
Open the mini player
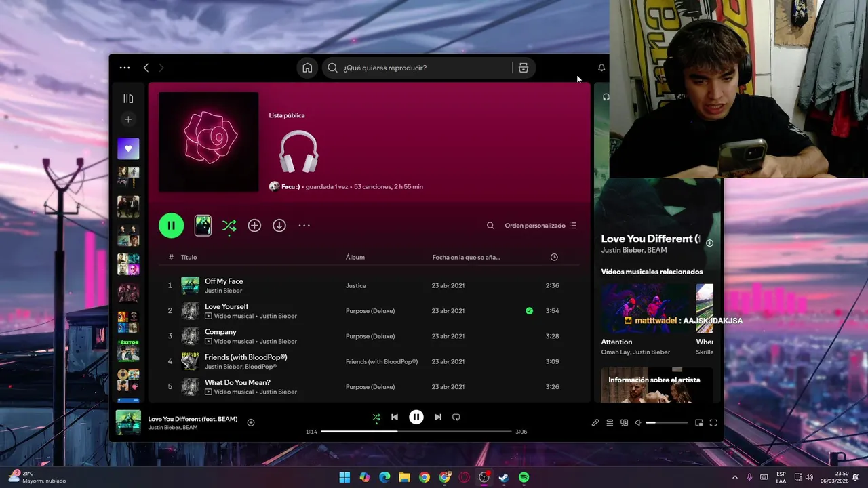(x=699, y=423)
